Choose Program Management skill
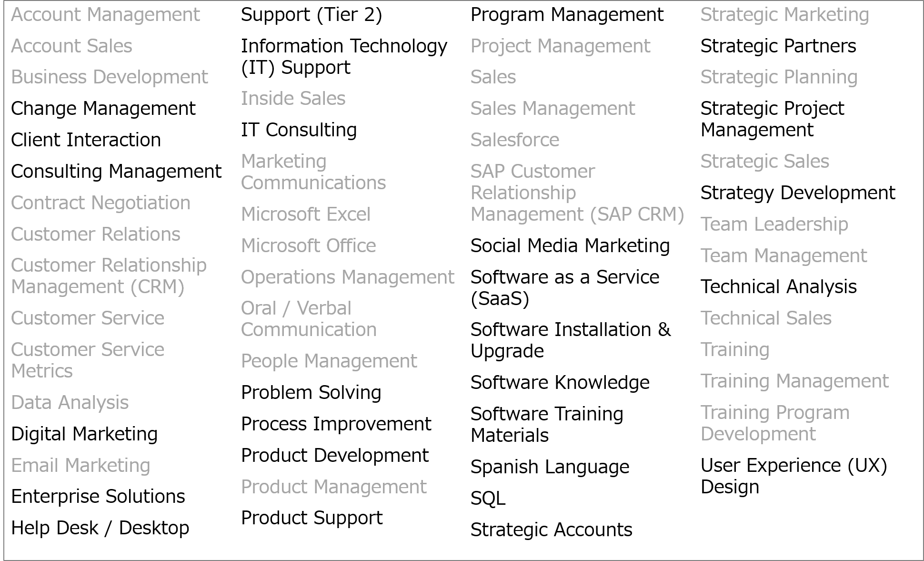 tap(567, 15)
